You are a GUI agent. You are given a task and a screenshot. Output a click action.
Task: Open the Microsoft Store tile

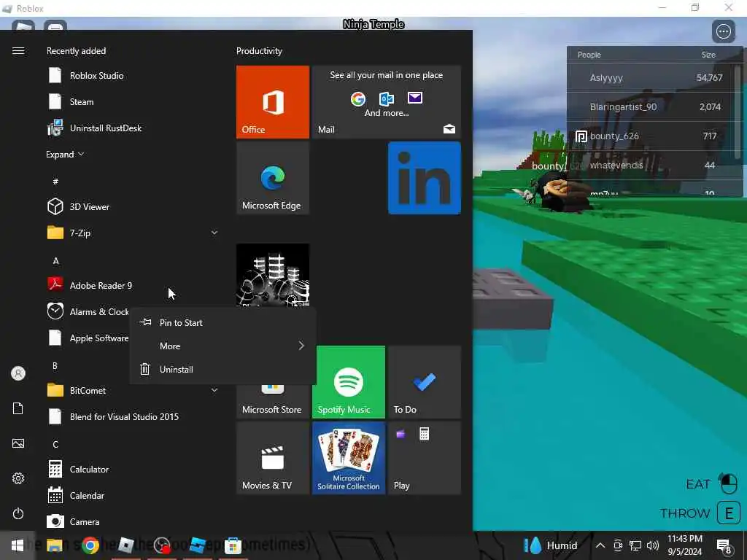click(273, 402)
